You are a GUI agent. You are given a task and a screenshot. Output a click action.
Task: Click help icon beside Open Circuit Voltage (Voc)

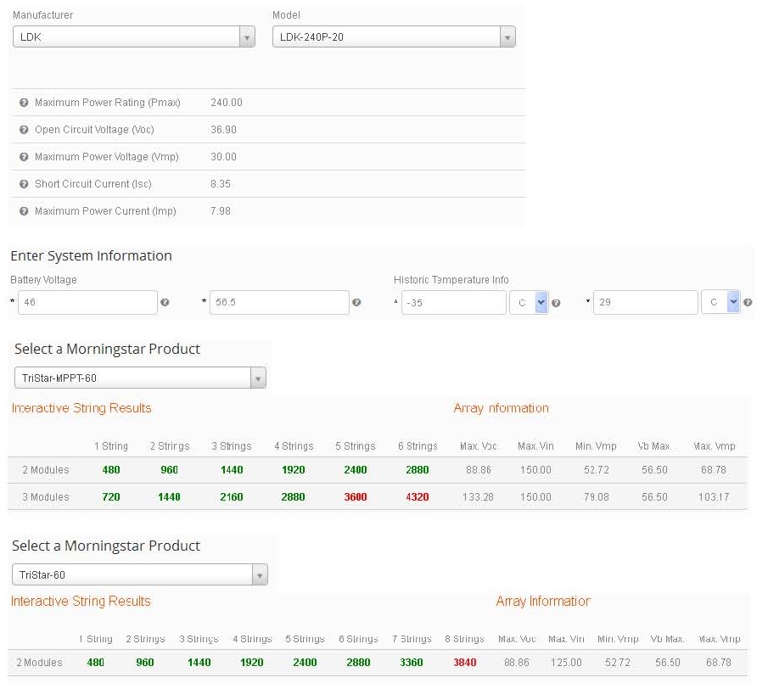[x=24, y=130]
